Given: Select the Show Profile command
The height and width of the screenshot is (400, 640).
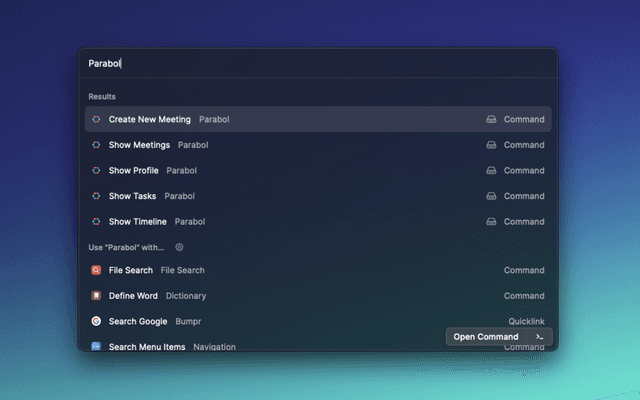Looking at the screenshot, I should (318, 171).
